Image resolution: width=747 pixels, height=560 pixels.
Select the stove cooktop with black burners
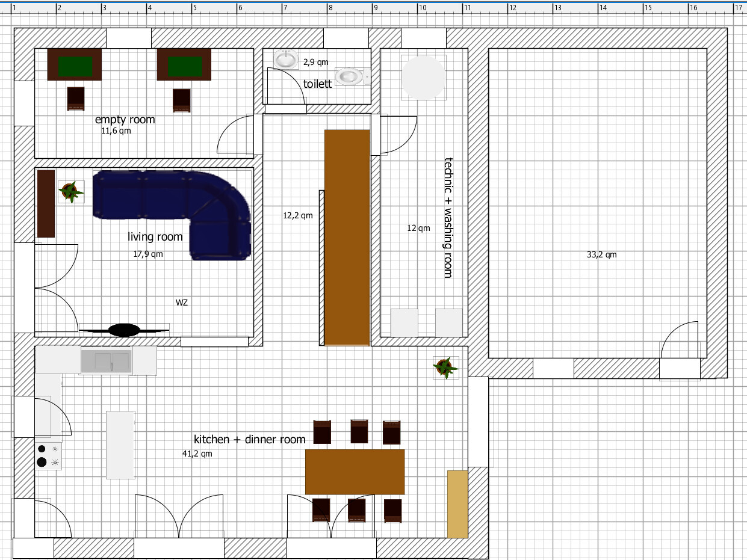(48, 455)
